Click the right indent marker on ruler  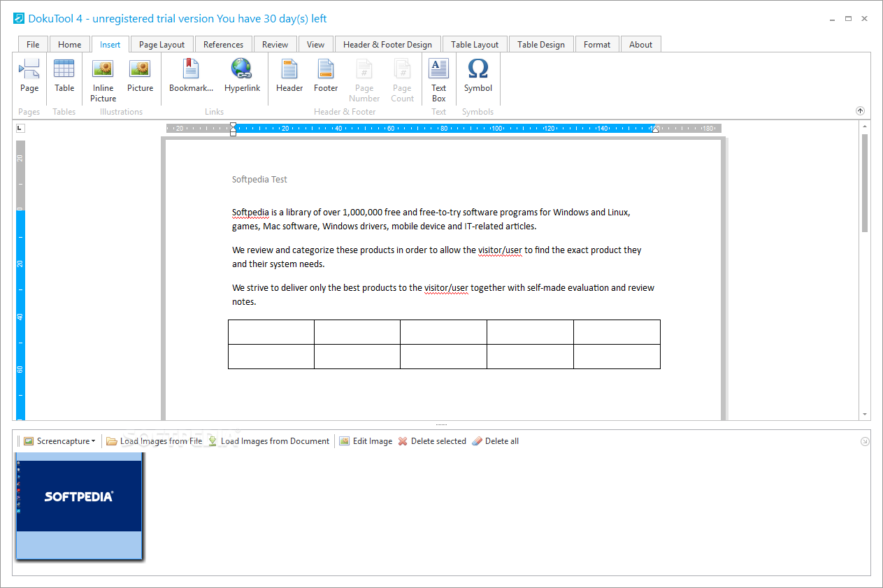[x=655, y=130]
